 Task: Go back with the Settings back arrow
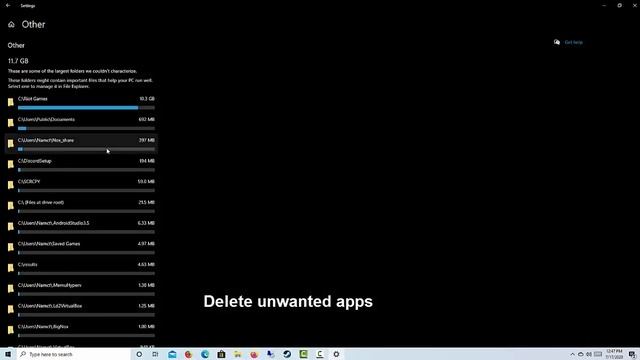[8, 5]
